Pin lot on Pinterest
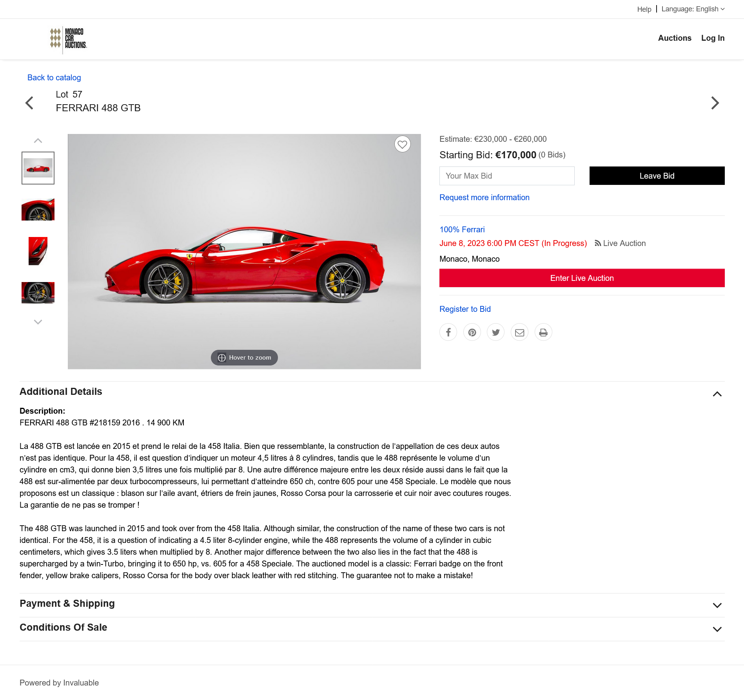 click(472, 332)
